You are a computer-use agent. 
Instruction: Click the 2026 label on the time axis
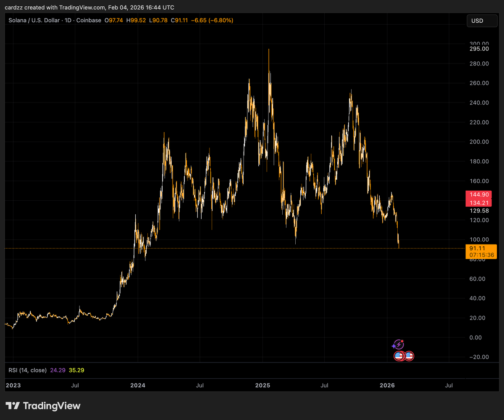point(387,385)
